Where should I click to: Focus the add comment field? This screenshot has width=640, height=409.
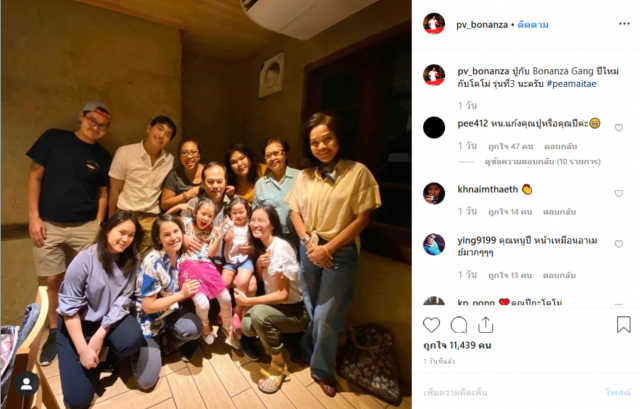[x=512, y=392]
